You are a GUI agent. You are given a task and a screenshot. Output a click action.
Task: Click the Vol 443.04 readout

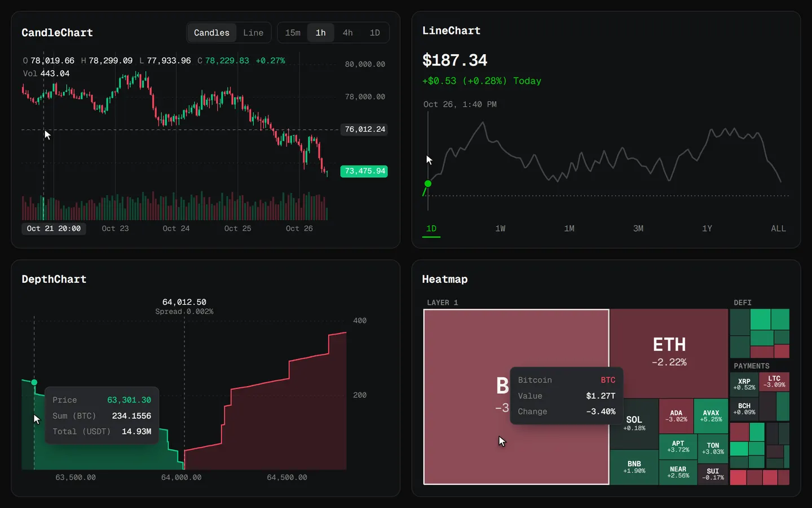pos(46,73)
